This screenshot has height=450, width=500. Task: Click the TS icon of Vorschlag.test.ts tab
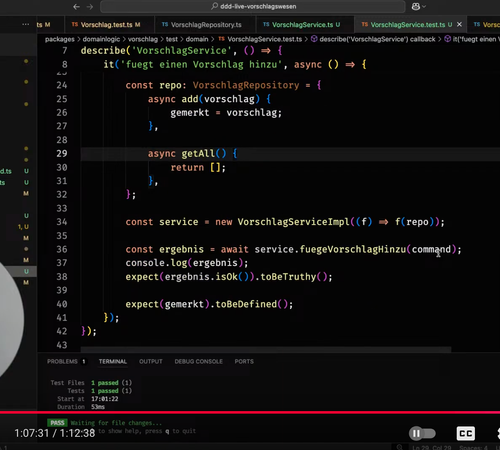pyautogui.click(x=75, y=24)
